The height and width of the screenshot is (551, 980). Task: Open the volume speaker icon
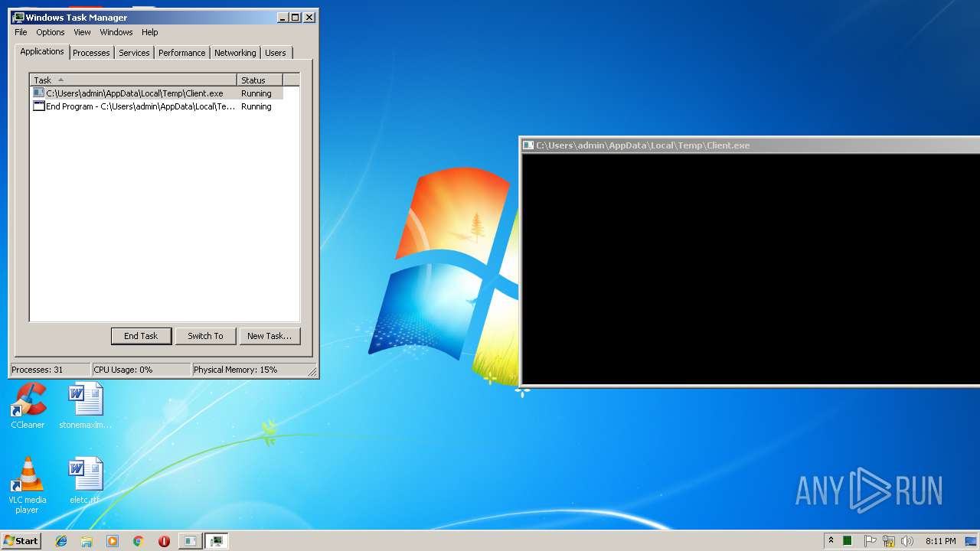pos(907,541)
